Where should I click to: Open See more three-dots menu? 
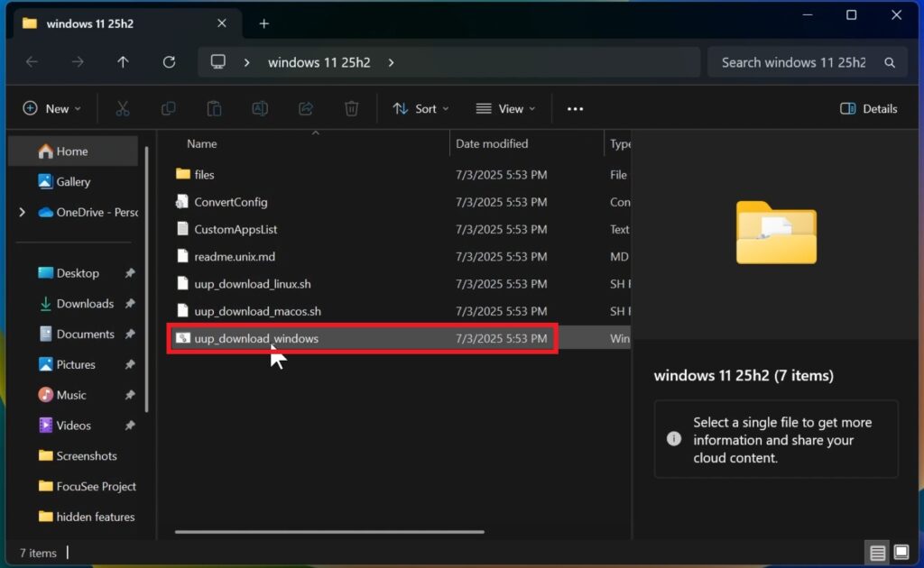[575, 108]
